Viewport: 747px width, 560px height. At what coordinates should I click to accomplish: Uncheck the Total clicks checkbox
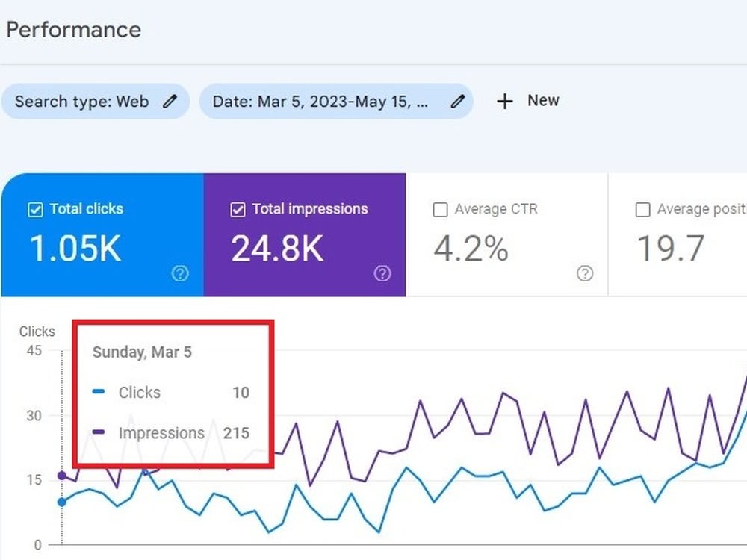click(35, 210)
